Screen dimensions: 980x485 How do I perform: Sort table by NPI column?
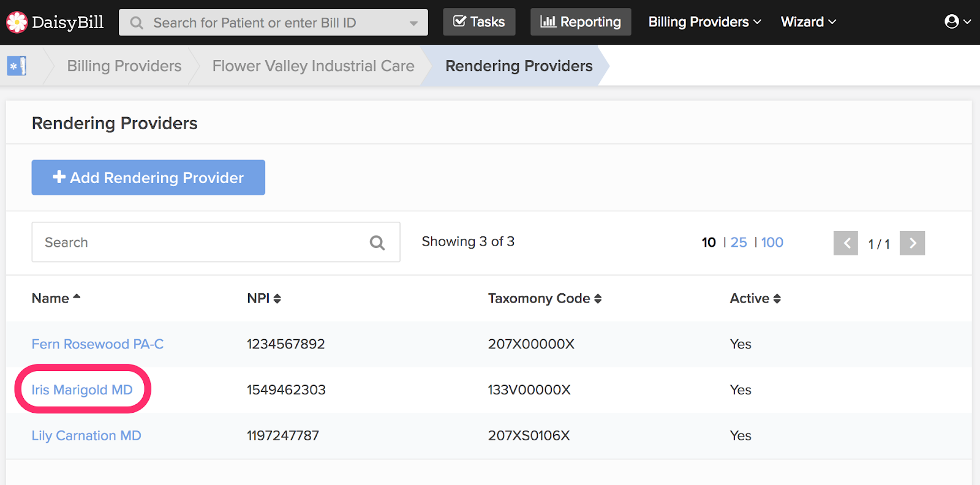point(264,298)
